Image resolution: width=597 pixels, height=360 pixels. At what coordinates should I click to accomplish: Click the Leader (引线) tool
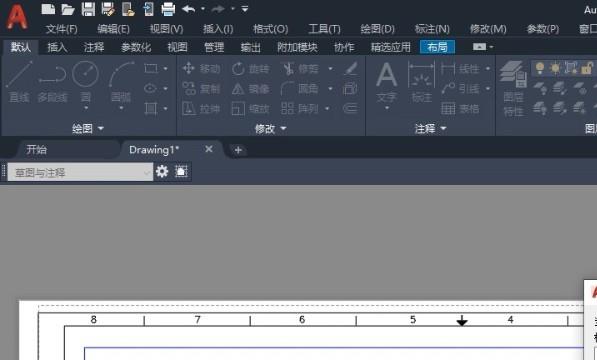click(x=461, y=89)
